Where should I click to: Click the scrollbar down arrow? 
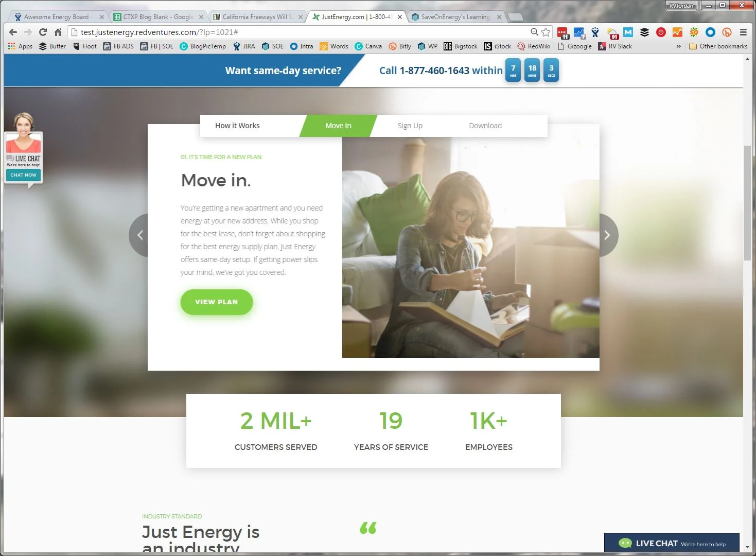tap(747, 547)
